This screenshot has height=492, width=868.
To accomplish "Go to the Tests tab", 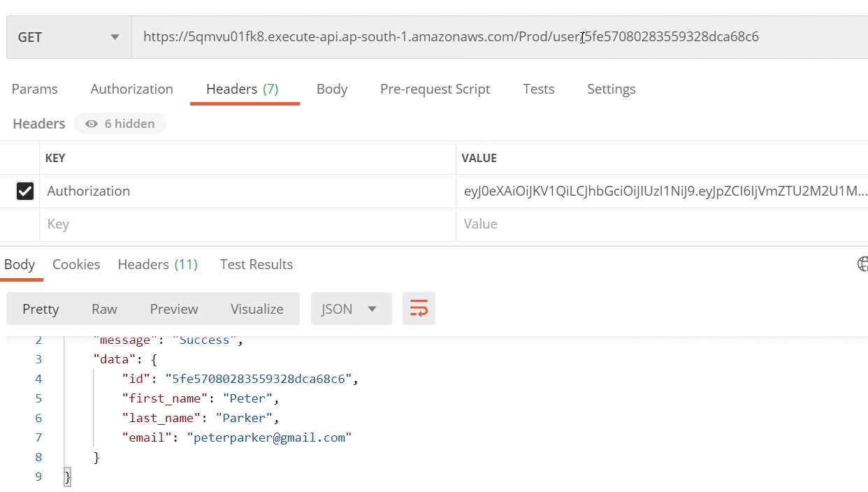I will point(538,89).
